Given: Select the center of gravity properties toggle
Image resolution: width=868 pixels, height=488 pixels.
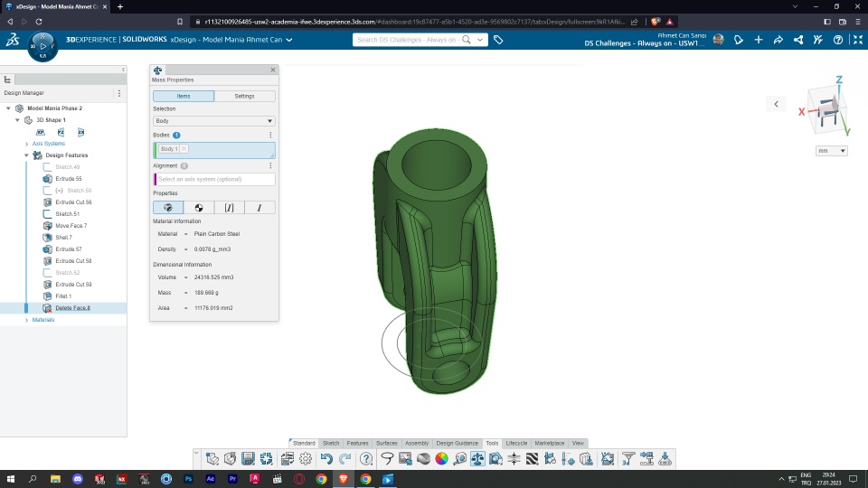Looking at the screenshot, I should tap(199, 208).
